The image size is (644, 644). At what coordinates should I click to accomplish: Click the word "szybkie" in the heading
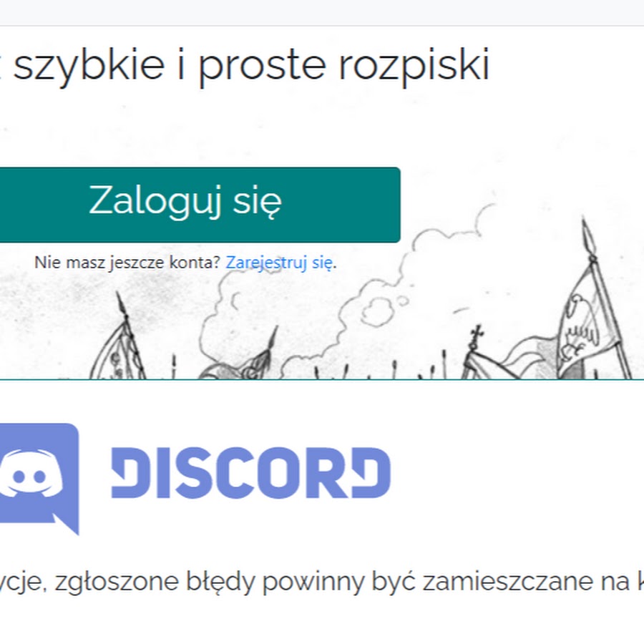coord(89,64)
